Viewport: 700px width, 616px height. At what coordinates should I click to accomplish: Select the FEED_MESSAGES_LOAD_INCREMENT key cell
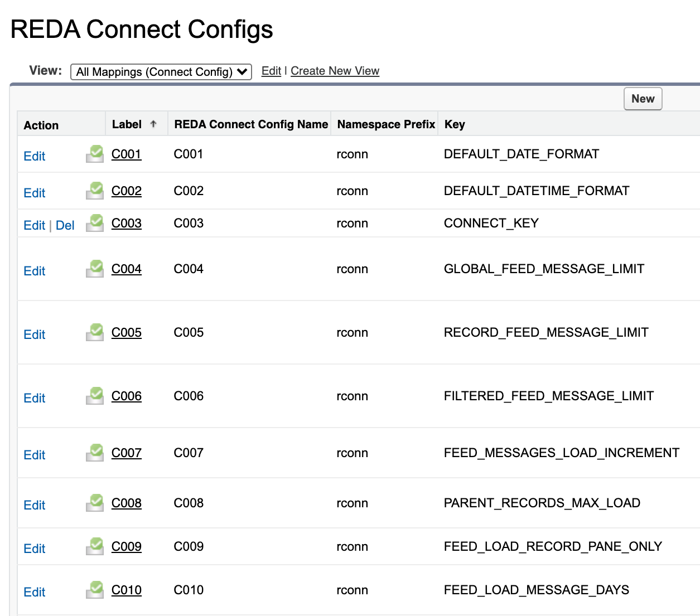tap(562, 453)
